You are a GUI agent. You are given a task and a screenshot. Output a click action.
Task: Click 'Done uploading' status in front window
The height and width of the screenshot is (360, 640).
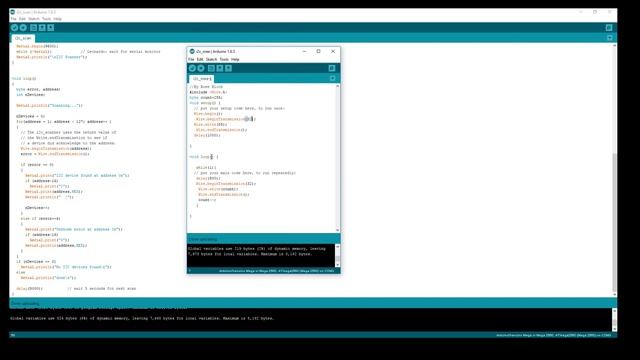(203, 240)
